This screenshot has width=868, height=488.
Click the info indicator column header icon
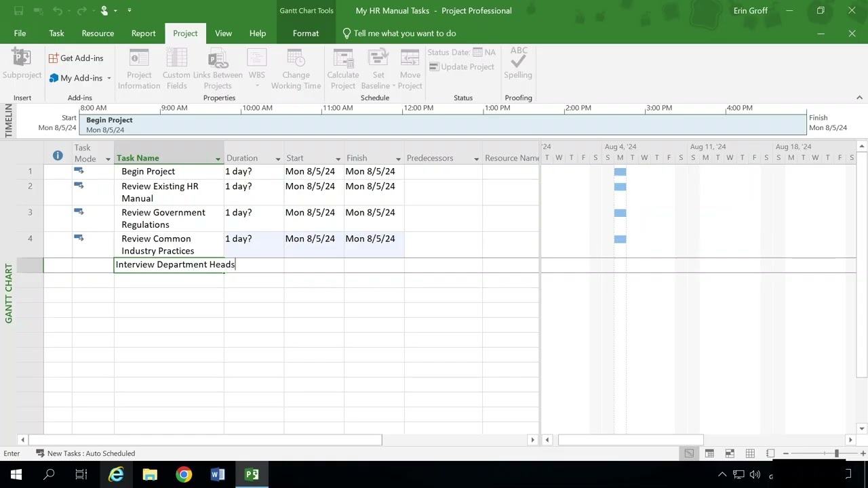[58, 156]
